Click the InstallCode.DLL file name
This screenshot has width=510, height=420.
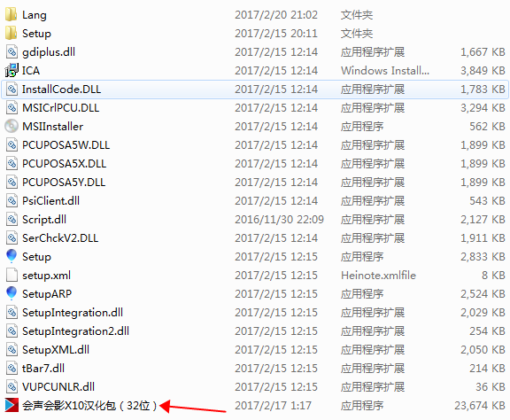pyautogui.click(x=61, y=89)
